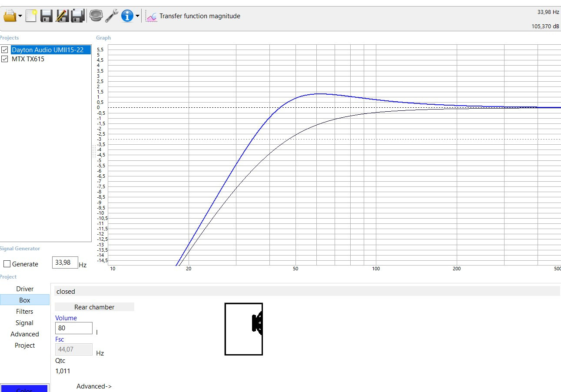Click the Rear chamber button
The height and width of the screenshot is (392, 561).
coord(94,307)
